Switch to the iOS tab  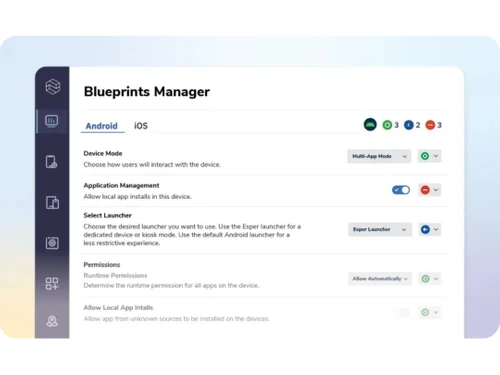click(x=141, y=126)
